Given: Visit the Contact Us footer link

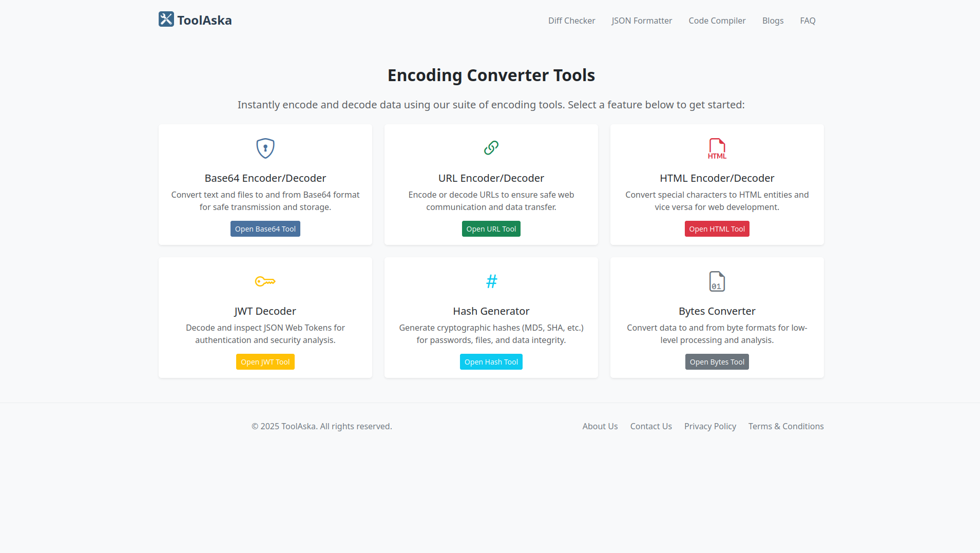Looking at the screenshot, I should [x=651, y=426].
